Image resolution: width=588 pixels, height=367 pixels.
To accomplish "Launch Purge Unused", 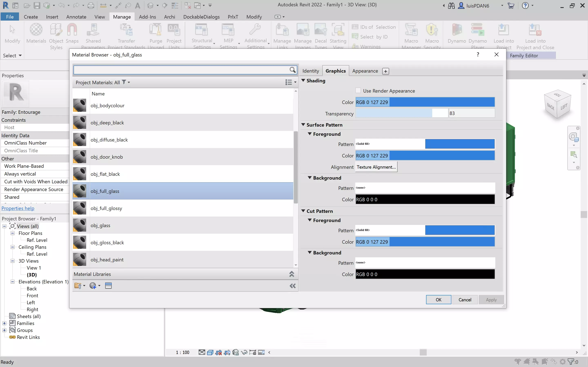I will 156,34.
